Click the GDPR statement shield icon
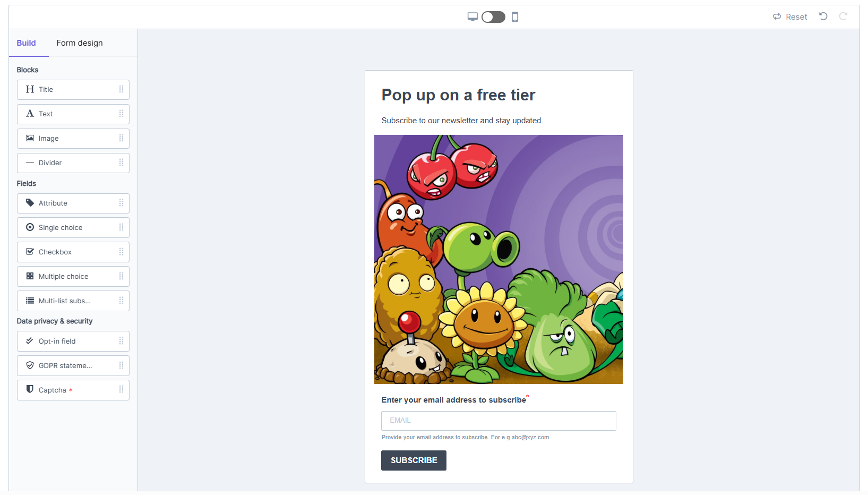The image size is (868, 495). pyautogui.click(x=30, y=365)
